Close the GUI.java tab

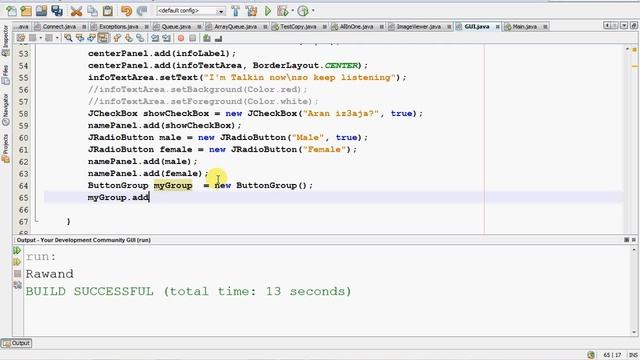pos(498,27)
